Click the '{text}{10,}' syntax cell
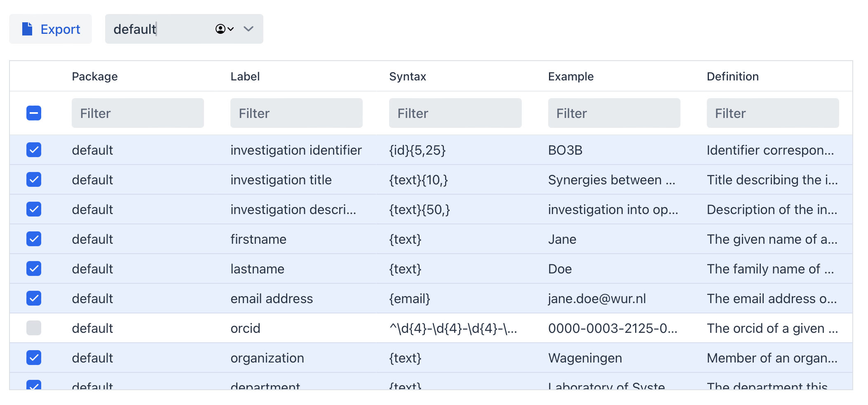868x405 pixels. 418,180
